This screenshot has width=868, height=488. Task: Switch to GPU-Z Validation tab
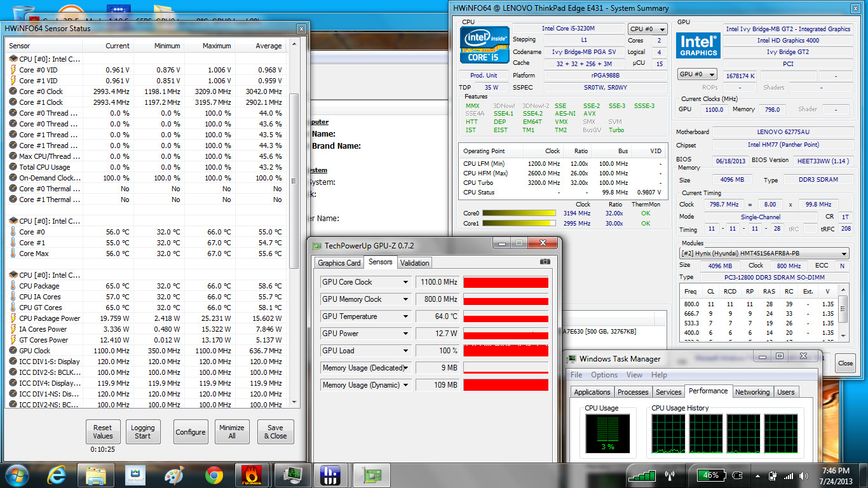pyautogui.click(x=415, y=263)
